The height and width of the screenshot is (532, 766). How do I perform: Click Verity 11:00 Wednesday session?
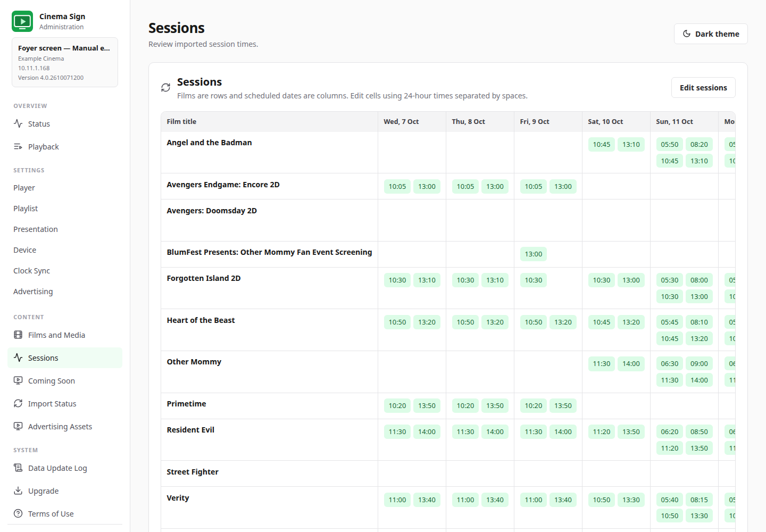(397, 500)
